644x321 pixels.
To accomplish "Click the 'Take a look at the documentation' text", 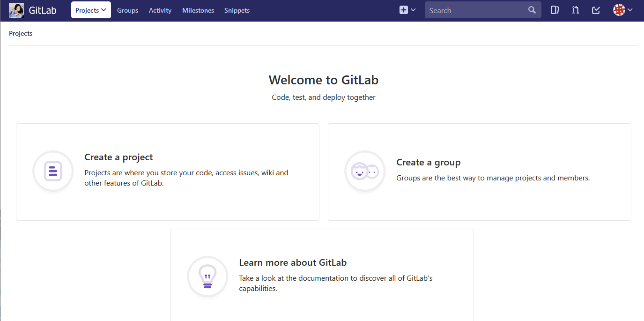I will coord(335,283).
